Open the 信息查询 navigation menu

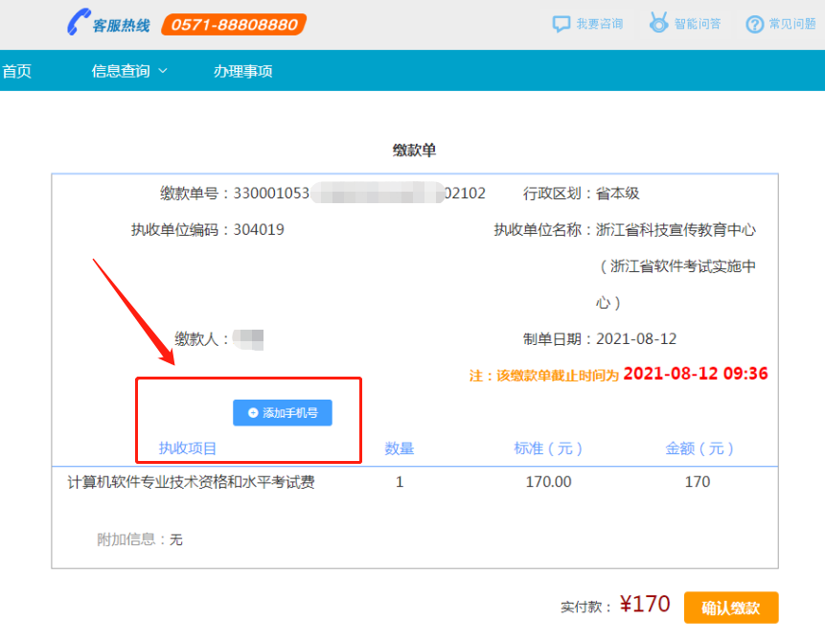121,71
